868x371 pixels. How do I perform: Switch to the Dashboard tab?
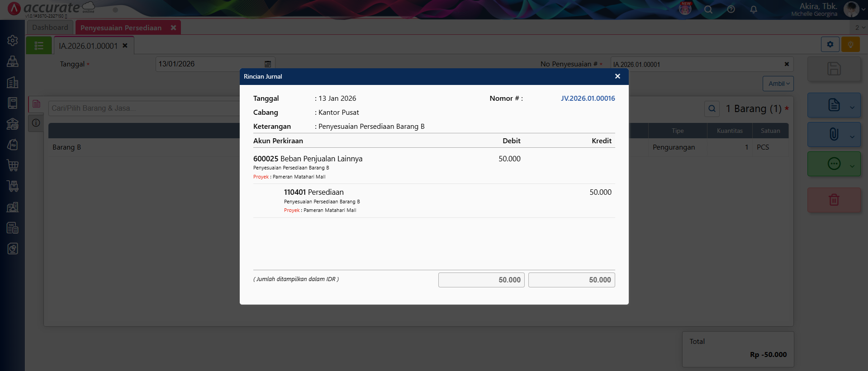click(50, 28)
